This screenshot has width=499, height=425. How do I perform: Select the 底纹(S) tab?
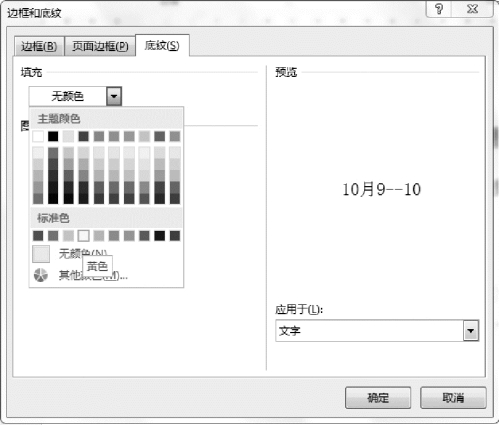click(x=162, y=45)
